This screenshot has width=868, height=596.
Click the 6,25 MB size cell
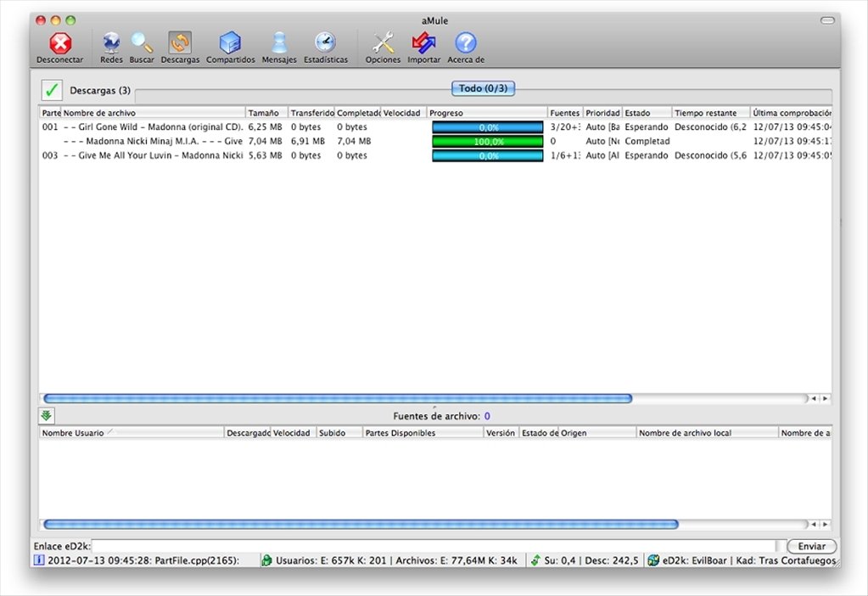pyautogui.click(x=266, y=127)
